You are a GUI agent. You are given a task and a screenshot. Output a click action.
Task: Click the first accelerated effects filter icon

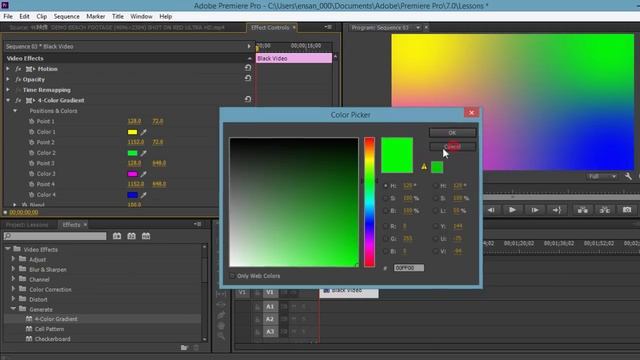[x=117, y=236]
